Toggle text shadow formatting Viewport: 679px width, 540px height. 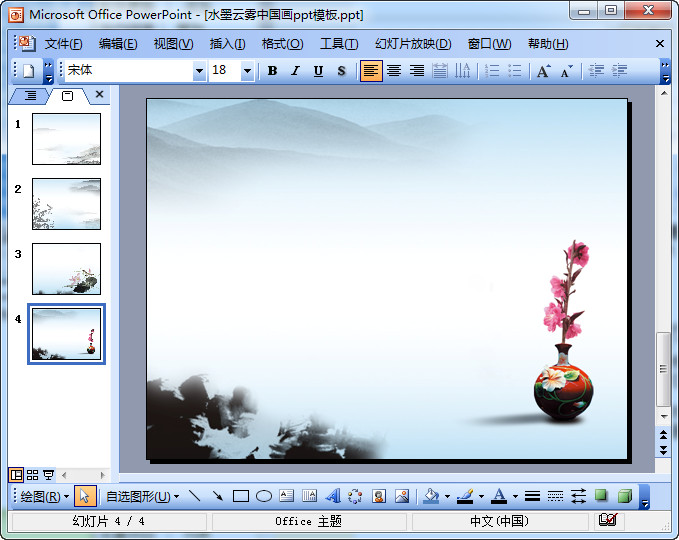(341, 71)
